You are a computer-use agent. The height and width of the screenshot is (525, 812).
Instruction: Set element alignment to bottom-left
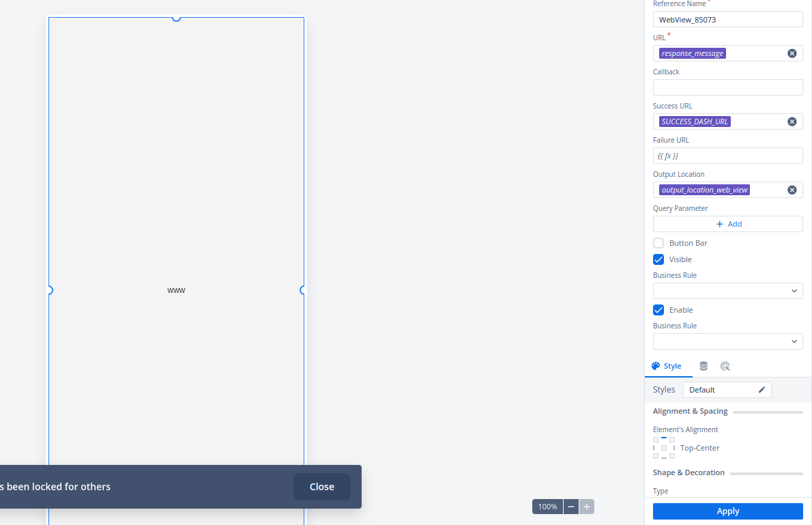pyautogui.click(x=656, y=456)
